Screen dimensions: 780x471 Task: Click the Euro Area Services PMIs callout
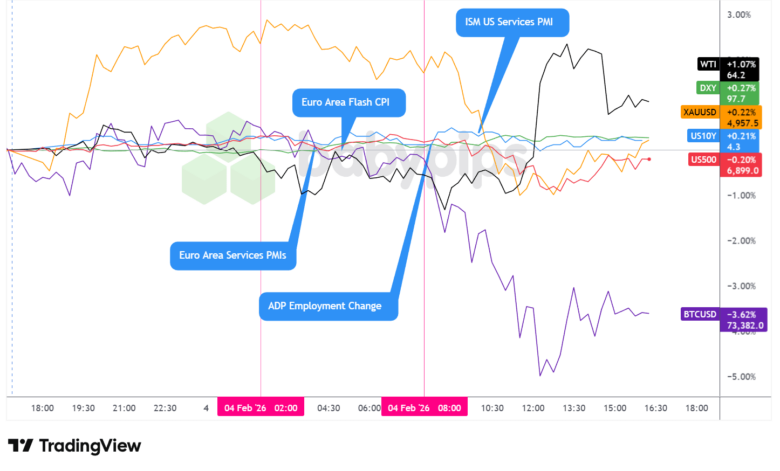pos(225,256)
